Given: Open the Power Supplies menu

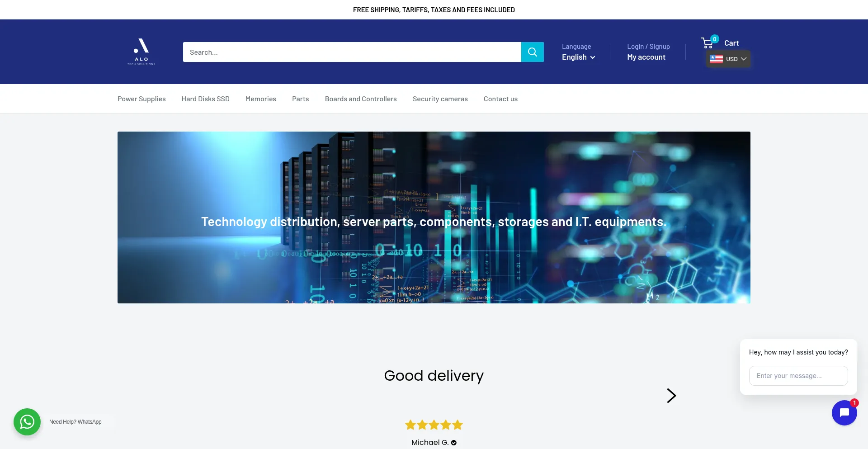Looking at the screenshot, I should click(142, 99).
